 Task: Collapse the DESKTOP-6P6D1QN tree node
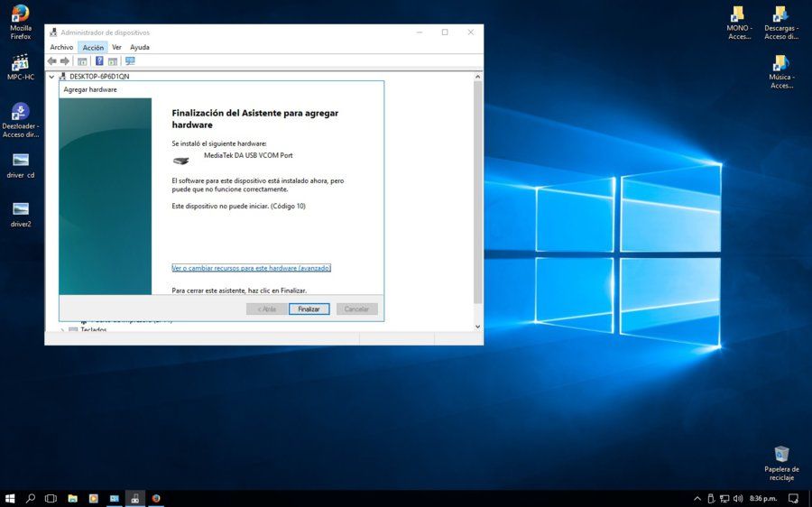point(51,77)
